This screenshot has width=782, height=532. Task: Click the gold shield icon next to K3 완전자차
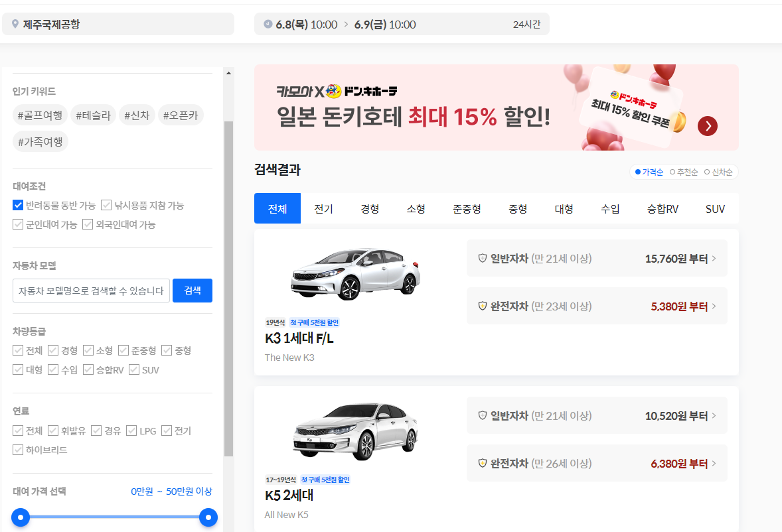click(481, 306)
